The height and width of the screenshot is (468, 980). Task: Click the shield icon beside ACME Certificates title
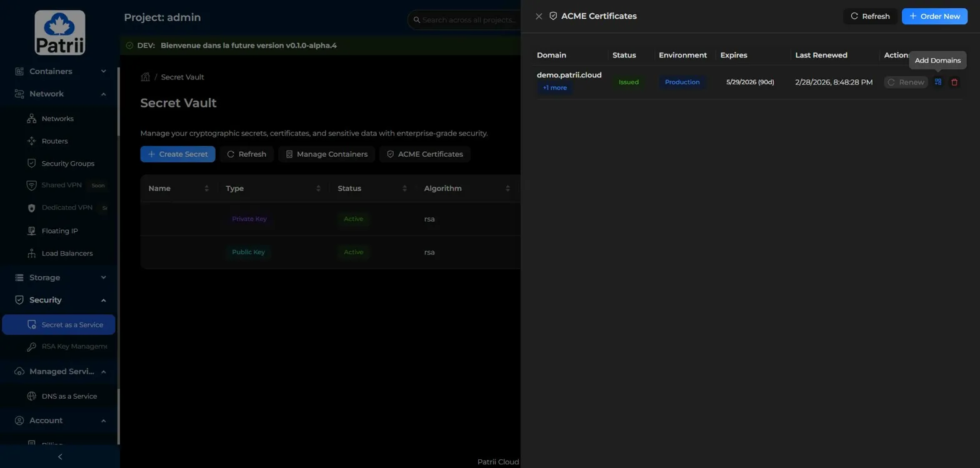(x=553, y=16)
